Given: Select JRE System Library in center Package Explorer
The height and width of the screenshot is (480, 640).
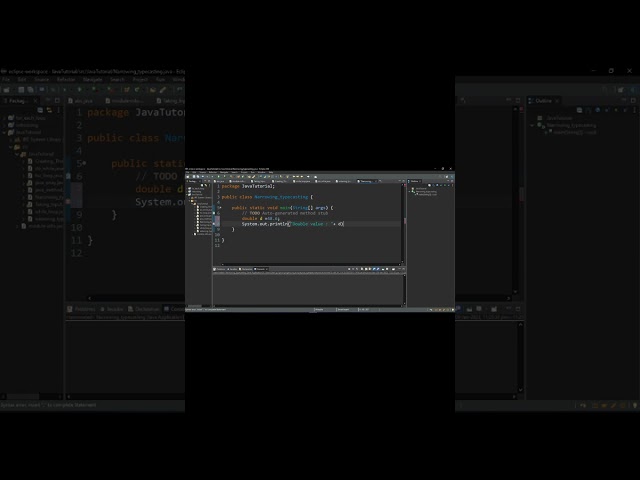Looking at the screenshot, I should (x=201, y=198).
